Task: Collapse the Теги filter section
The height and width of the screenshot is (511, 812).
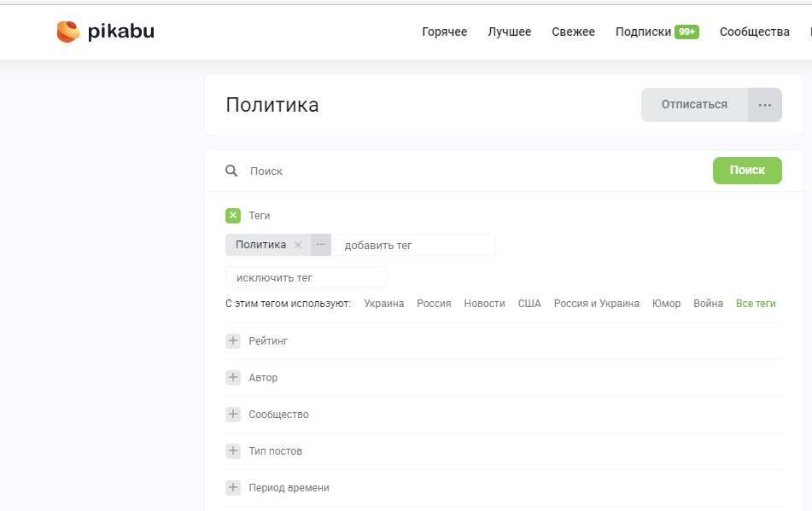Action: tap(233, 216)
